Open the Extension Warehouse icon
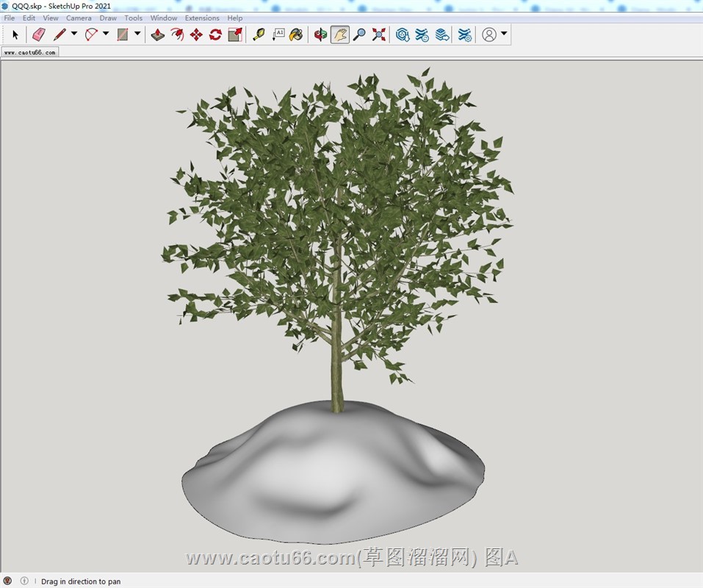Viewport: 703px width, 588px height. [x=422, y=35]
